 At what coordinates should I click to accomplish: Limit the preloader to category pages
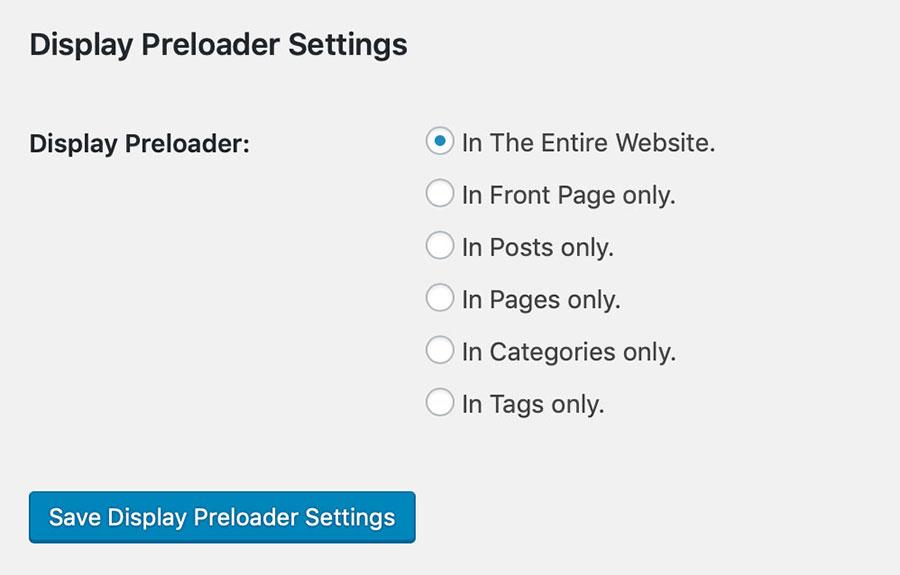tap(440, 351)
